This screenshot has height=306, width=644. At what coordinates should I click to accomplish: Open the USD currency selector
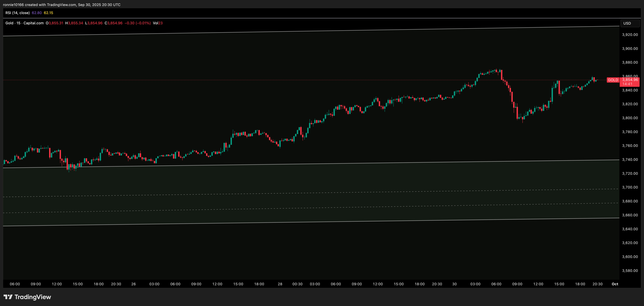click(x=630, y=23)
